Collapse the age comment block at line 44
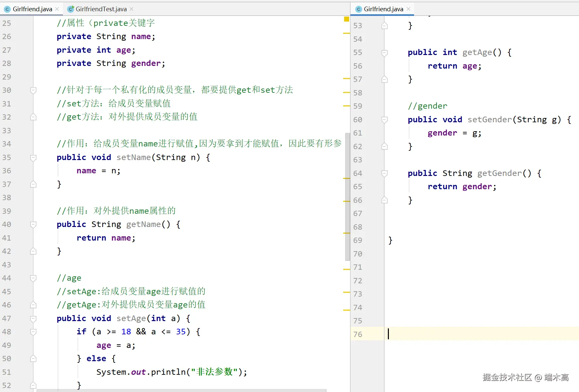The height and width of the screenshot is (392, 579). 33,278
